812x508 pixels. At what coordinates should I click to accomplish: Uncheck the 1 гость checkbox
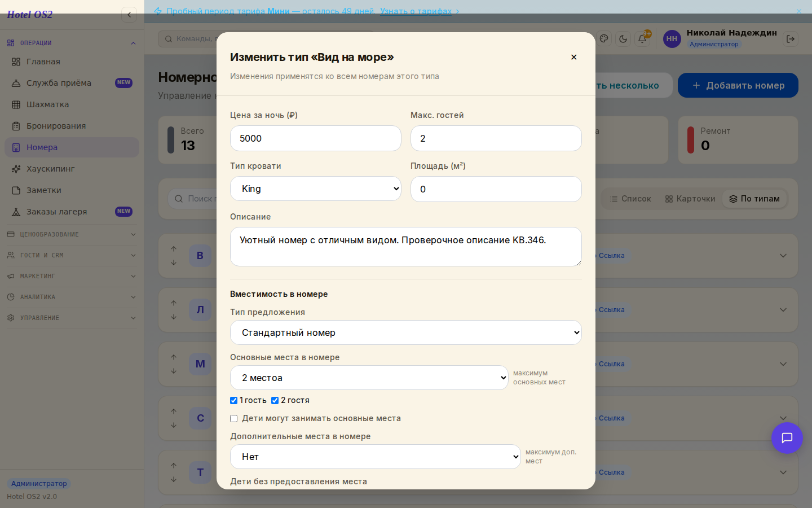[x=233, y=400]
